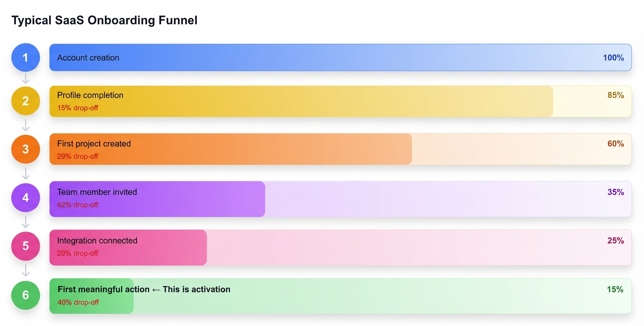This screenshot has height=326, width=644.
Task: Click the yellow step 2 circle
Action: coord(26,101)
